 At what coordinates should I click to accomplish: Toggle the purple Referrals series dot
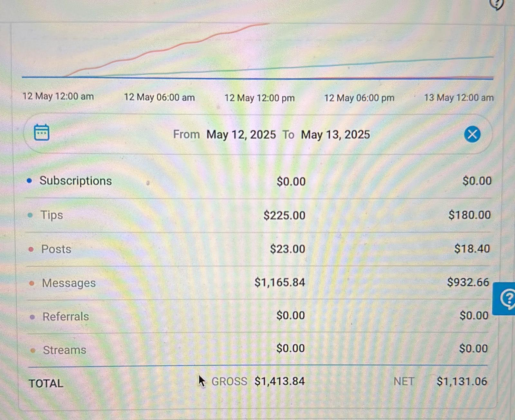[32, 317]
